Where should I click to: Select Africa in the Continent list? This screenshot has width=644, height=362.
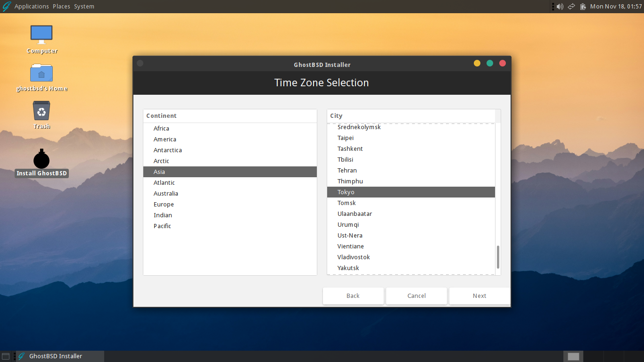(x=230, y=129)
